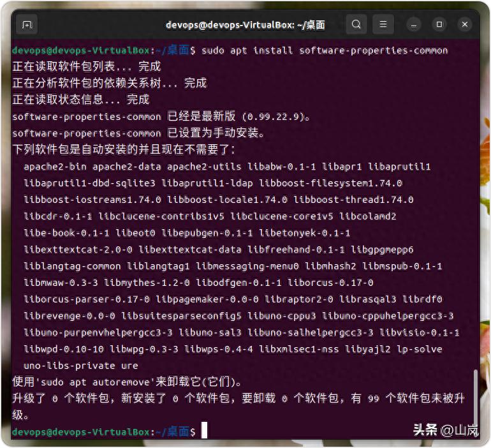Click package name 'libboost-filesystem1.74.0'
Image resolution: width=491 pixels, height=448 pixels.
click(x=330, y=183)
